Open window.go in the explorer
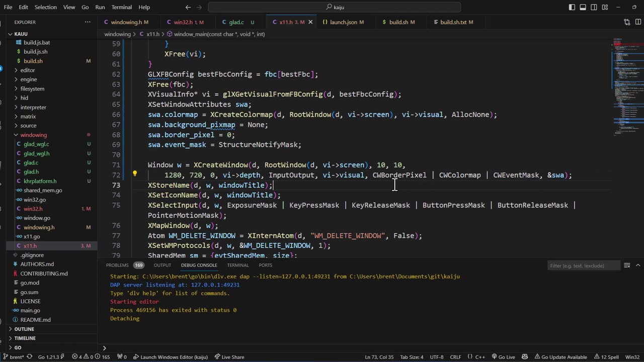644x362 pixels. pyautogui.click(x=37, y=218)
